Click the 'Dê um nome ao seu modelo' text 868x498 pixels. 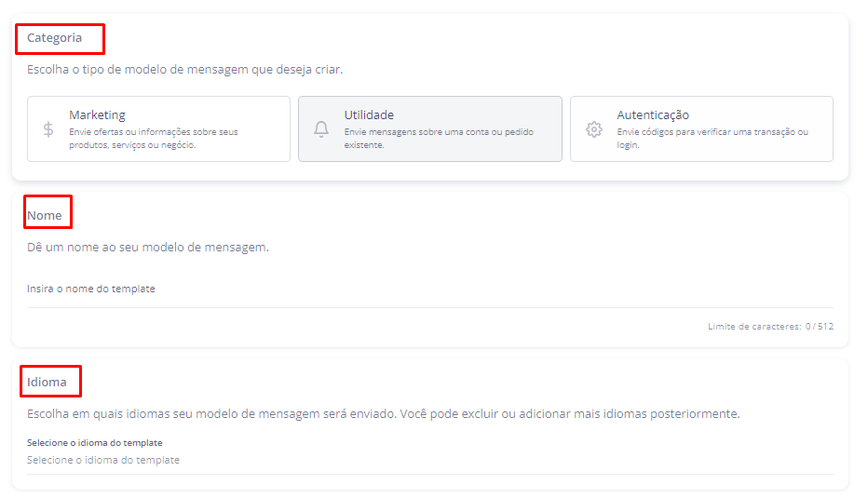click(147, 248)
